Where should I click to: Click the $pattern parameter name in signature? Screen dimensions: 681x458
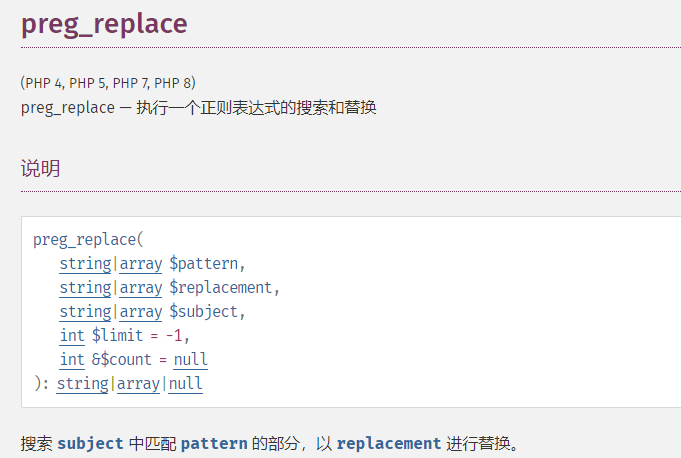click(205, 264)
